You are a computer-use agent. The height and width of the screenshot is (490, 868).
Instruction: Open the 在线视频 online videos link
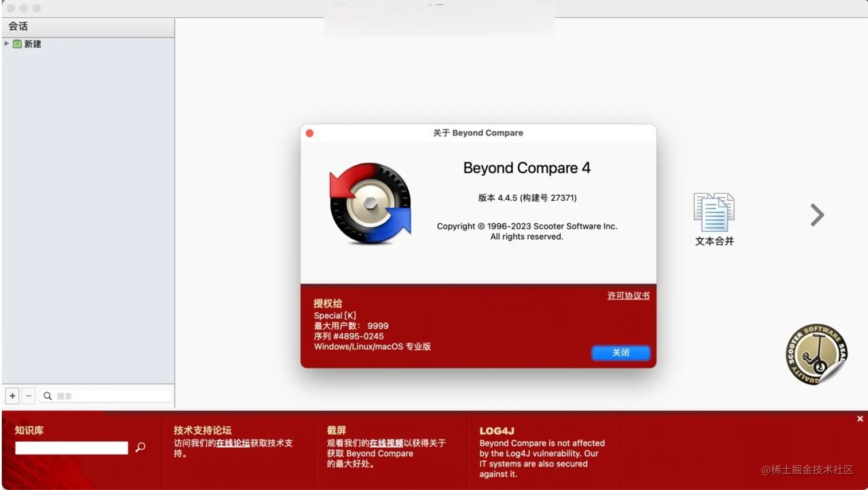tap(386, 443)
